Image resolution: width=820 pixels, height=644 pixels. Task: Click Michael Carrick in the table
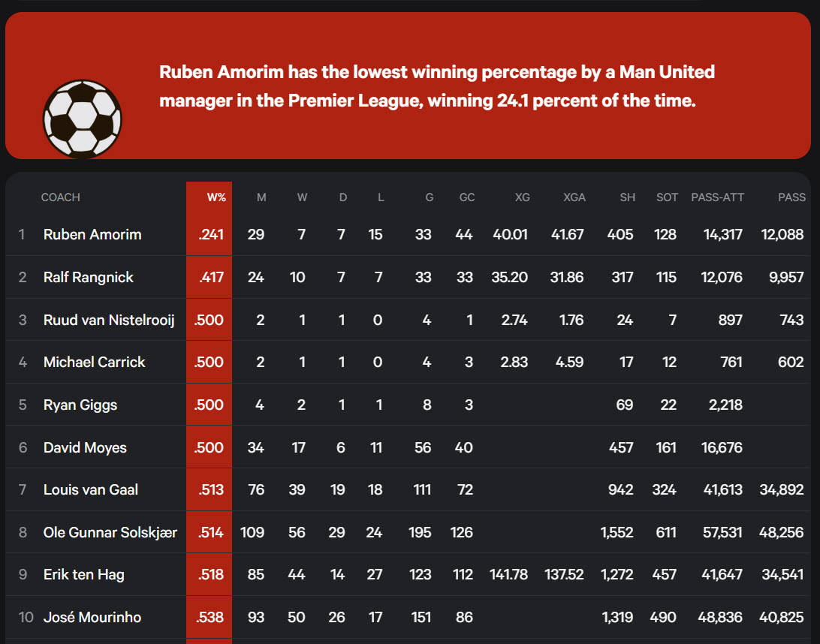tap(94, 363)
